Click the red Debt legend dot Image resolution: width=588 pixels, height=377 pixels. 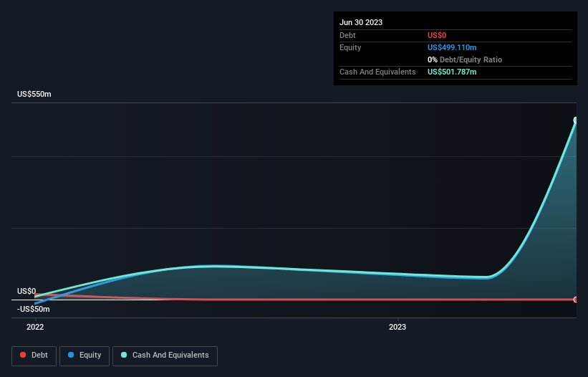coord(23,355)
